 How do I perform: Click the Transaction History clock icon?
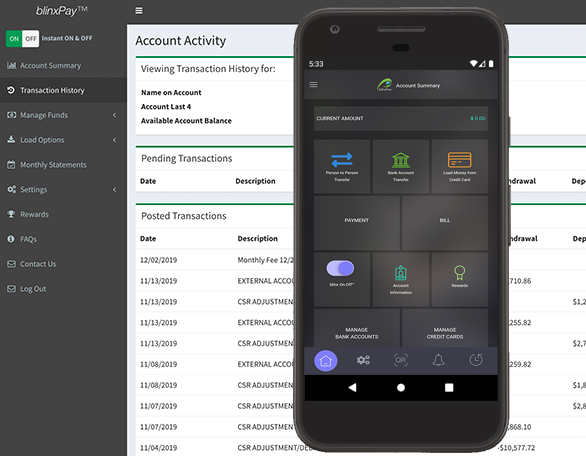(x=11, y=90)
